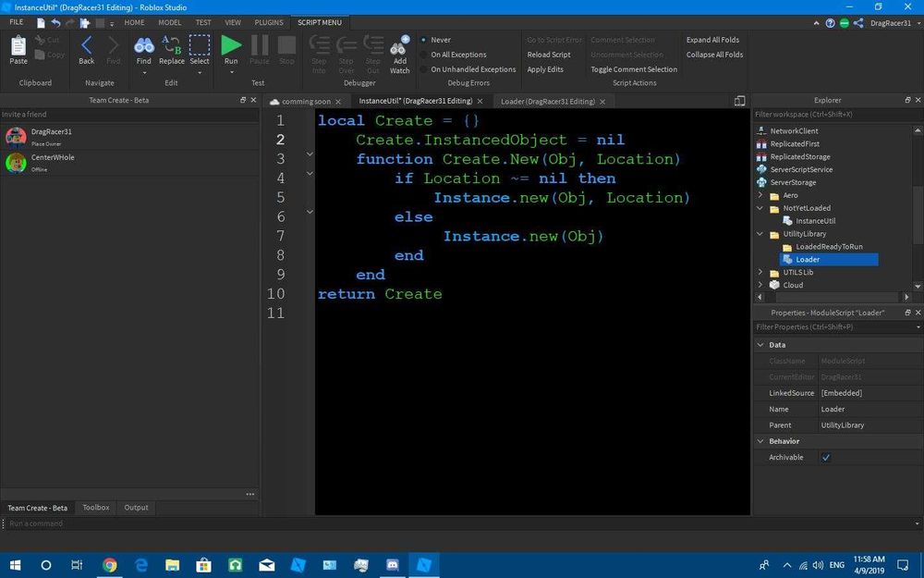This screenshot has width=924, height=578.
Task: Click the split editor view icon
Action: [x=739, y=101]
